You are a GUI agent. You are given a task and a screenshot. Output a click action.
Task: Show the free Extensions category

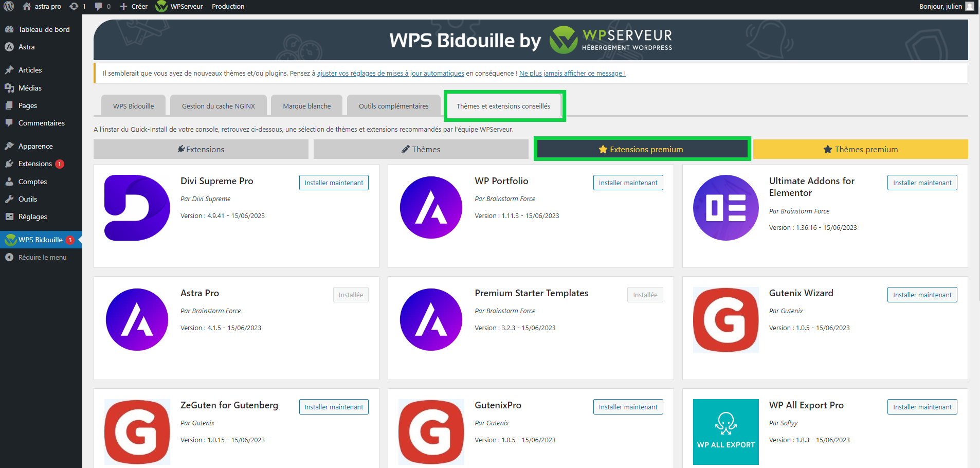(201, 149)
